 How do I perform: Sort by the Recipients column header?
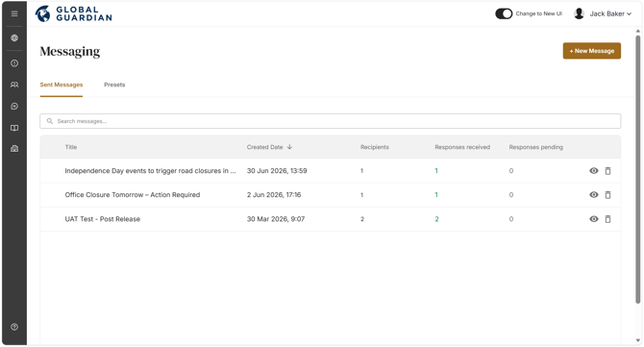pyautogui.click(x=375, y=147)
